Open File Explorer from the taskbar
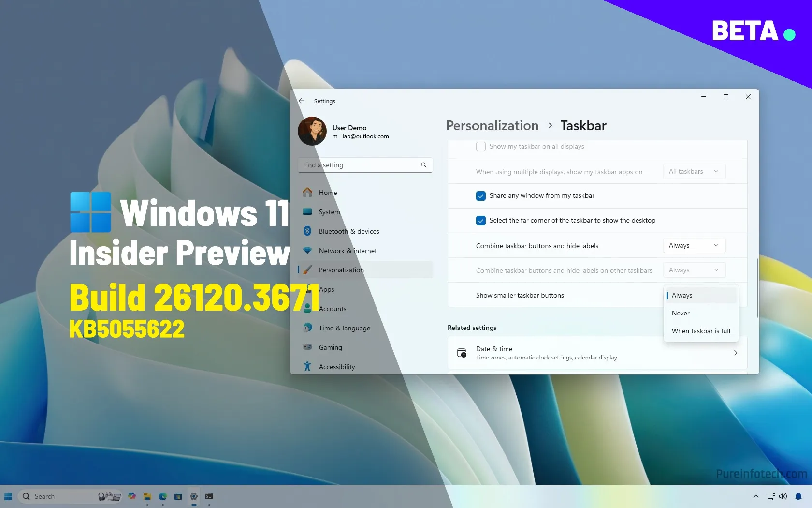 147,496
